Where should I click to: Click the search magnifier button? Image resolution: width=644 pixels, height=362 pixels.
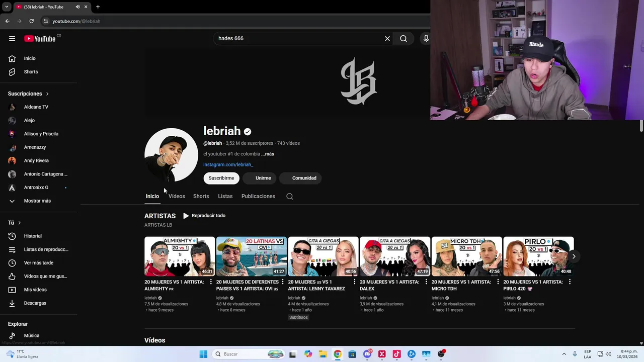[x=404, y=38]
